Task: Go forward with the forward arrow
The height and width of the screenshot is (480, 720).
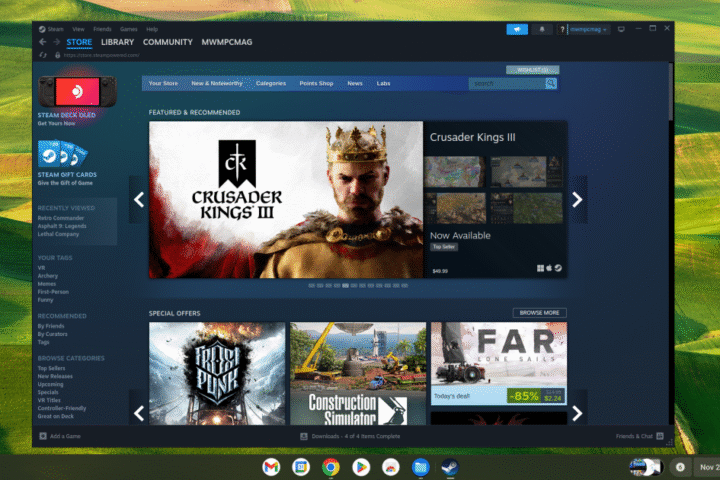Action: point(57,42)
